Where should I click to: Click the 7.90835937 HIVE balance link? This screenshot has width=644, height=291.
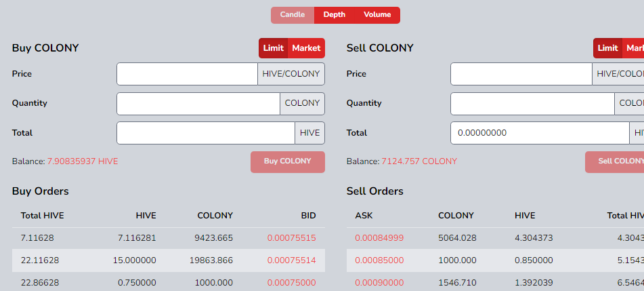(83, 161)
